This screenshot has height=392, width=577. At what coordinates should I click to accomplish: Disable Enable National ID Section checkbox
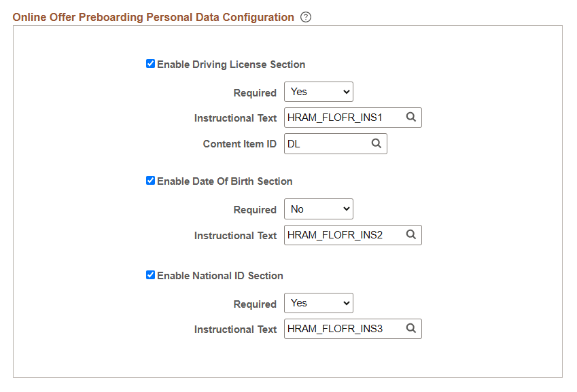coord(151,275)
